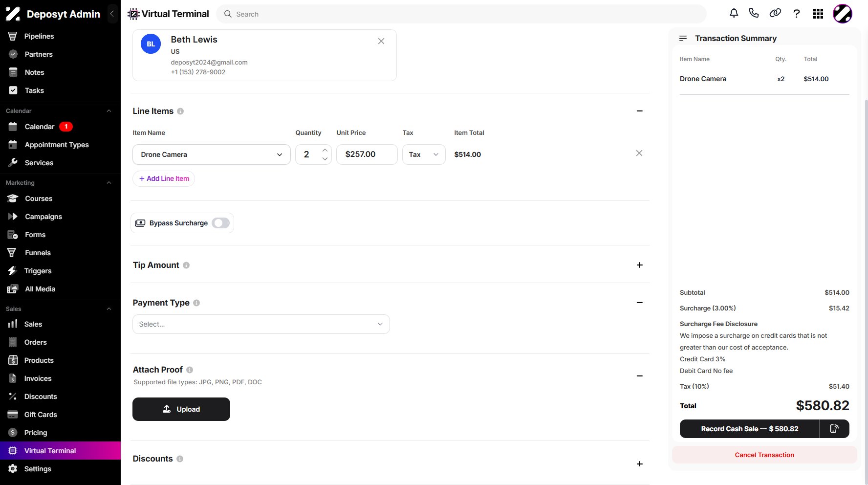868x485 pixels.
Task: Collapse the Line Items section
Action: [640, 111]
